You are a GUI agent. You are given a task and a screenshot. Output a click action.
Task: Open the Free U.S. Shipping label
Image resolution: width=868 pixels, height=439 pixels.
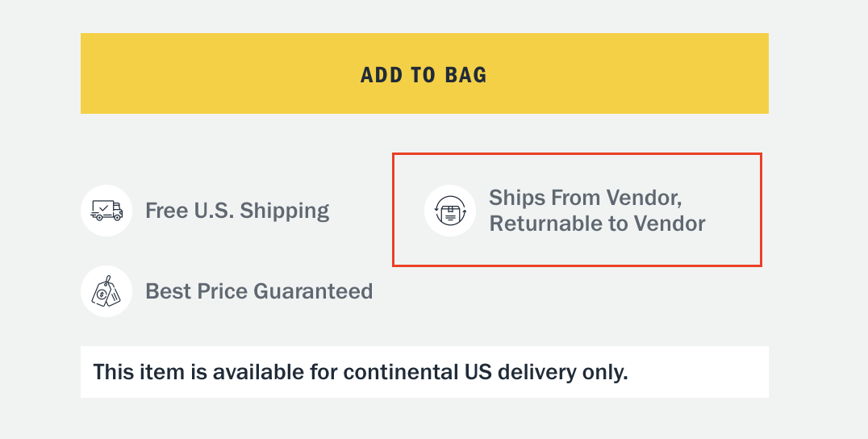click(237, 211)
